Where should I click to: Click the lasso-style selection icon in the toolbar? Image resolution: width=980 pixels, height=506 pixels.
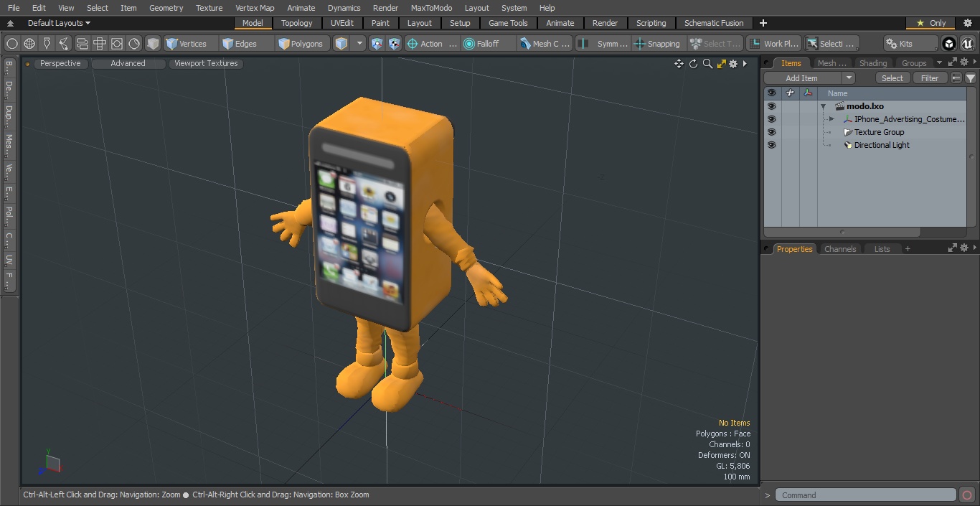click(x=64, y=44)
